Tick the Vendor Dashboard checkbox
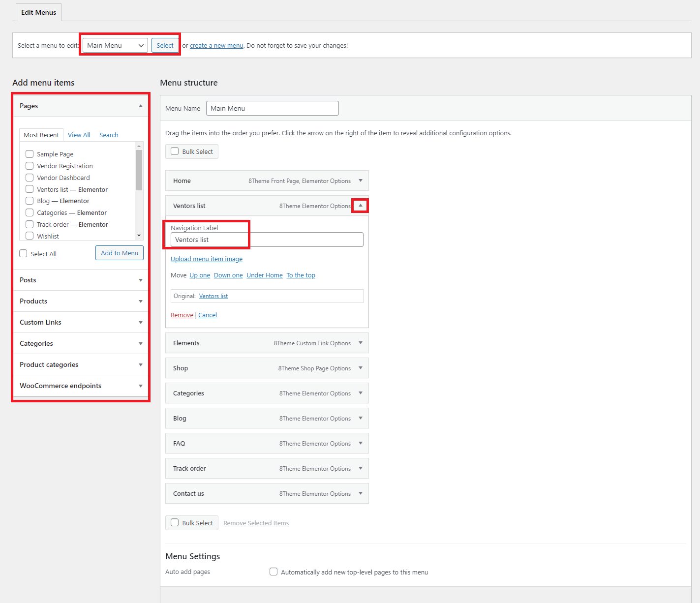Screen dimensions: 700x603 click(x=30, y=178)
